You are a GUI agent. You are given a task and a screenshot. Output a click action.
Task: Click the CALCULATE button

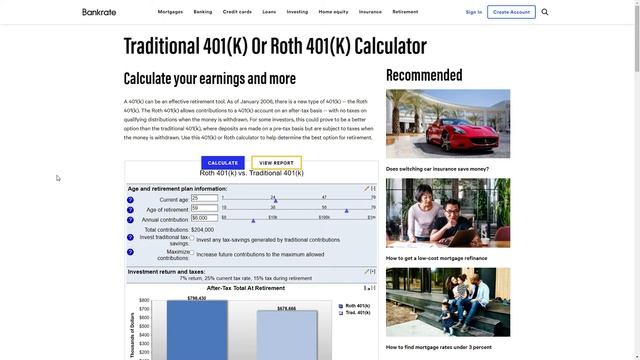tap(223, 163)
